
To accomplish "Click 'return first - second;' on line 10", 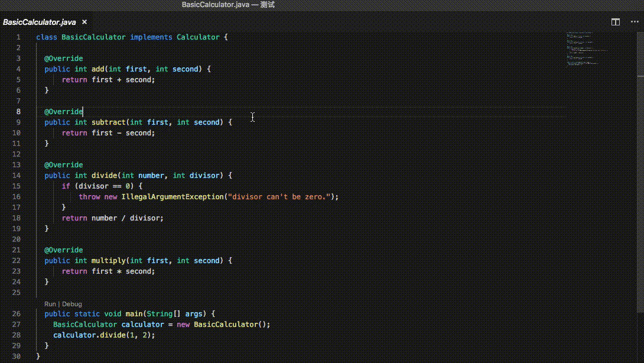I will (x=109, y=133).
